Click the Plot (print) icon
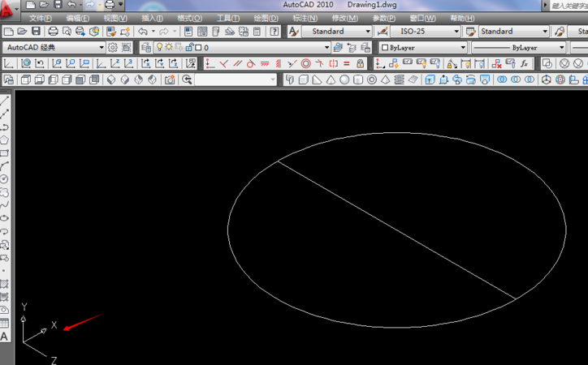 53,32
